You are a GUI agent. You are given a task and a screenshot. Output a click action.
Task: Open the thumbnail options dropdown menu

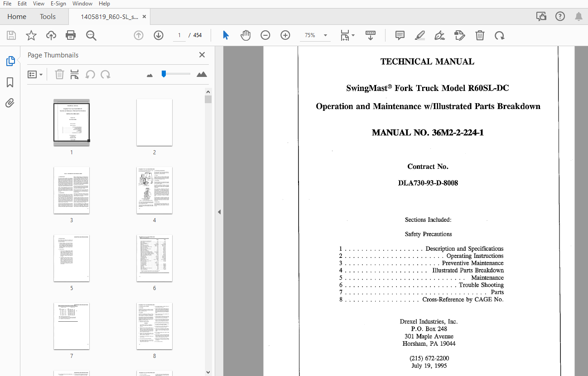pyautogui.click(x=35, y=74)
